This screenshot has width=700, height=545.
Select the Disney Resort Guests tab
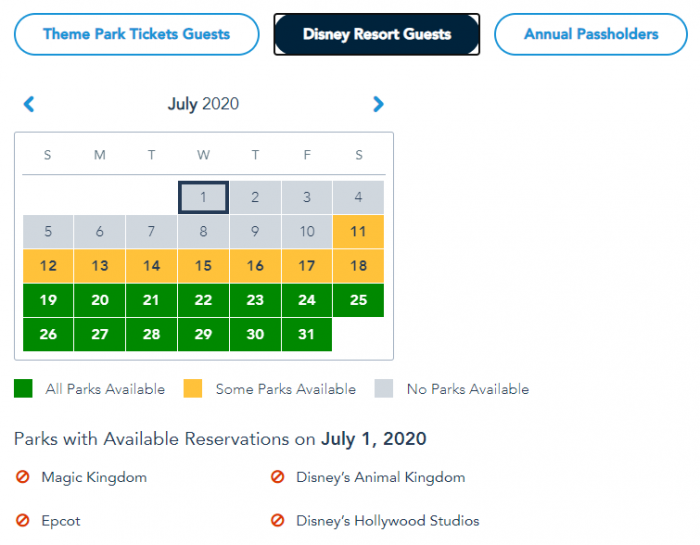click(377, 34)
